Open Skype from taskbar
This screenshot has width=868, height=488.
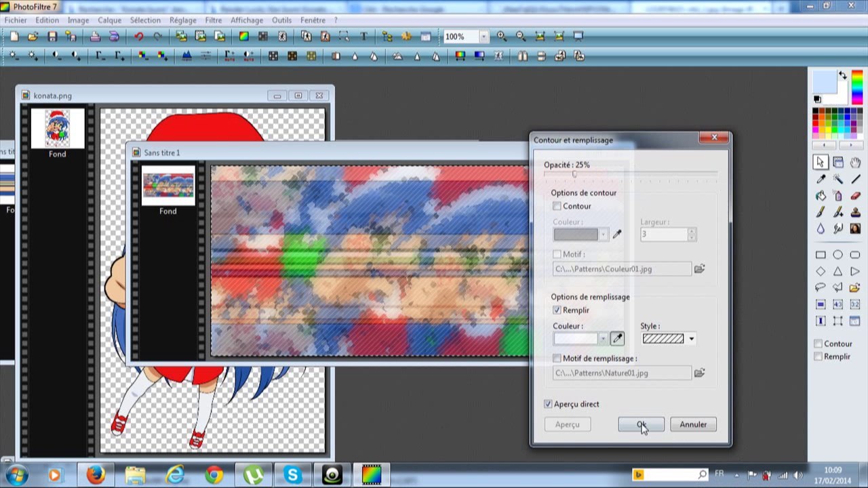point(292,475)
